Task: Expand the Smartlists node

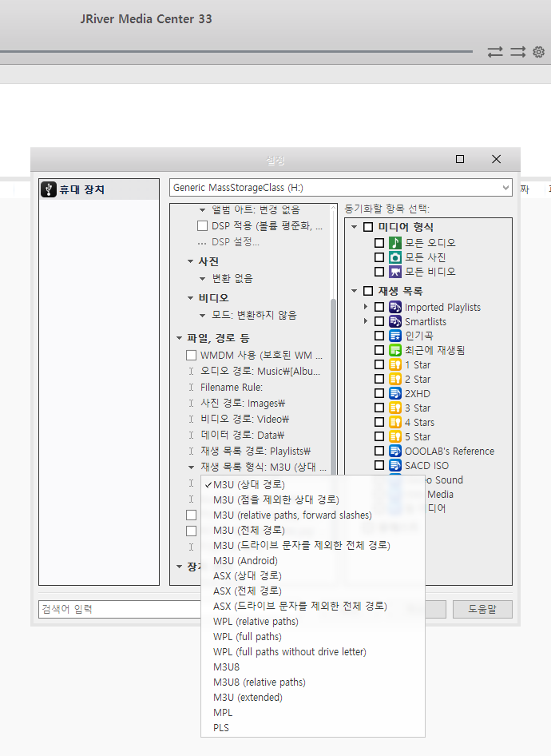Action: (366, 321)
